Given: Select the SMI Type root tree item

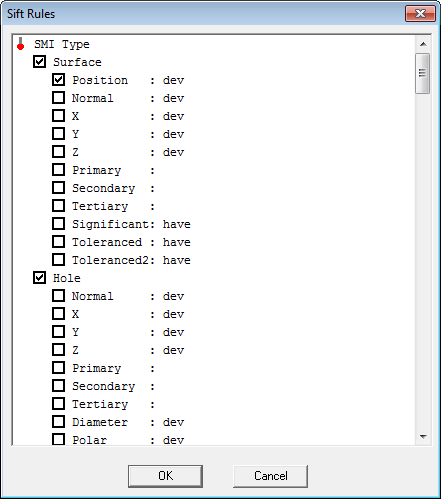Looking at the screenshot, I should pos(62,44).
